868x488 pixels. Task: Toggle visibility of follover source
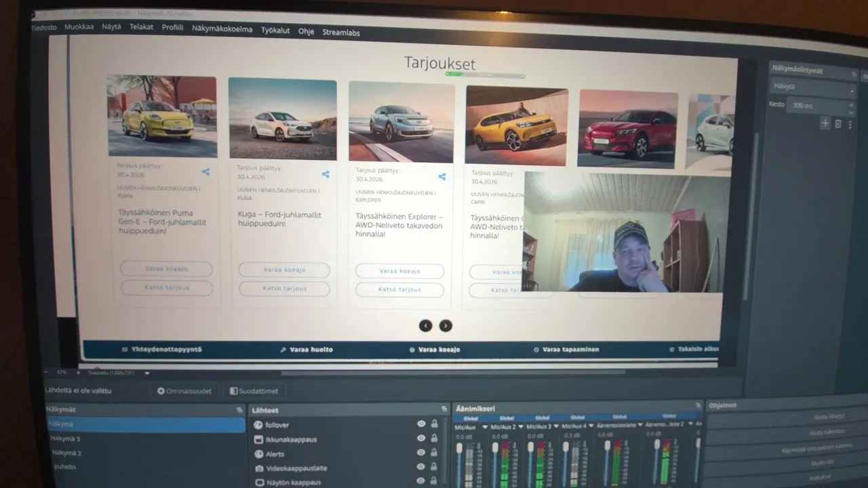click(x=421, y=424)
